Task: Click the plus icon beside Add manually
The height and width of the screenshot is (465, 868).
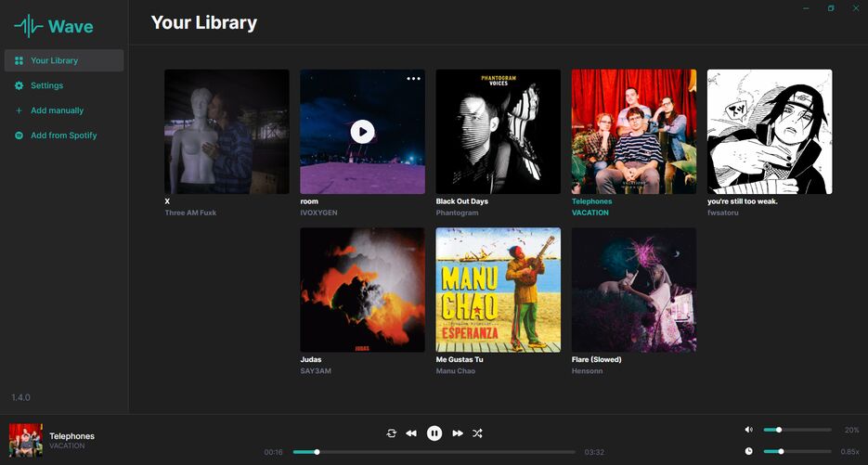Action: coord(19,110)
